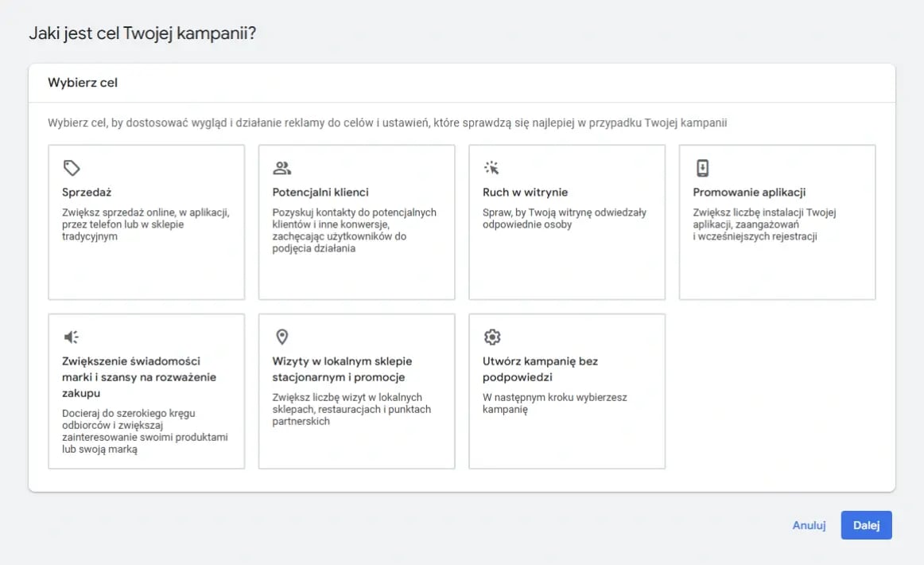Viewport: 924px width, 565px height.
Task: Select the Sprzedaż goal title
Action: (87, 193)
